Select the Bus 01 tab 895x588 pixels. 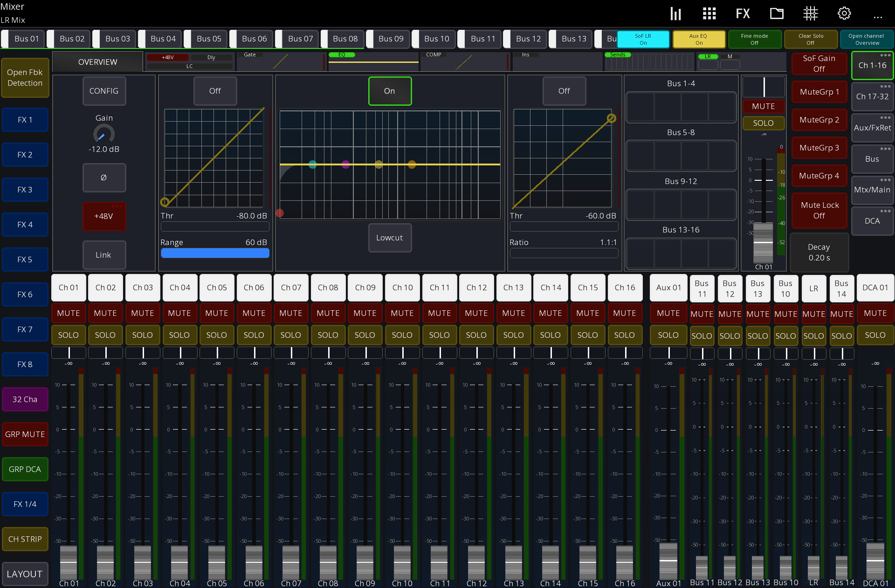point(23,39)
